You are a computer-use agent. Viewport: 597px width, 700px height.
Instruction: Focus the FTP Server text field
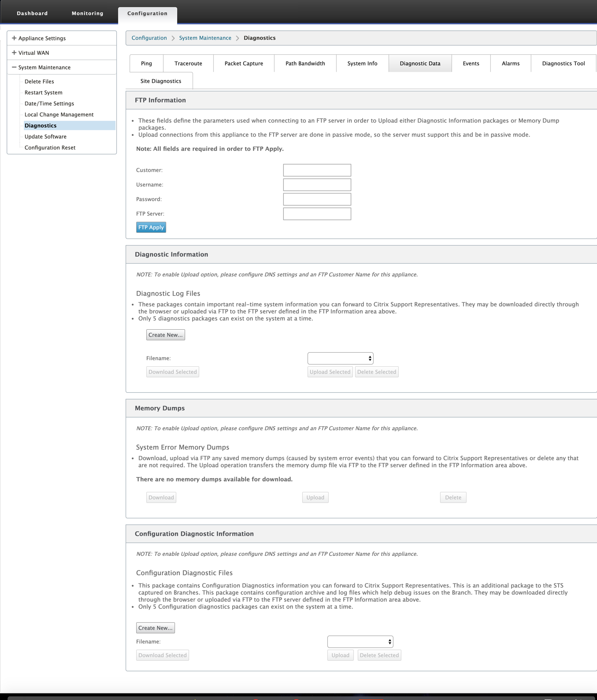(x=317, y=214)
